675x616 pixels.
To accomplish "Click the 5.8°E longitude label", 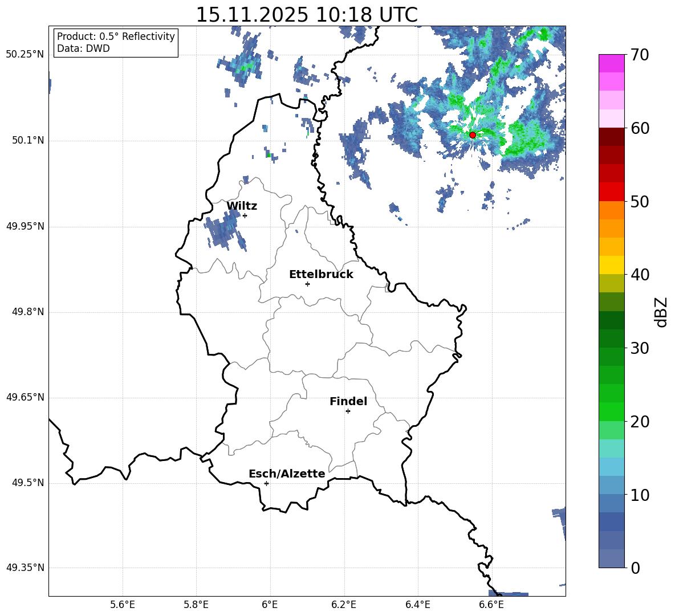I will (196, 605).
